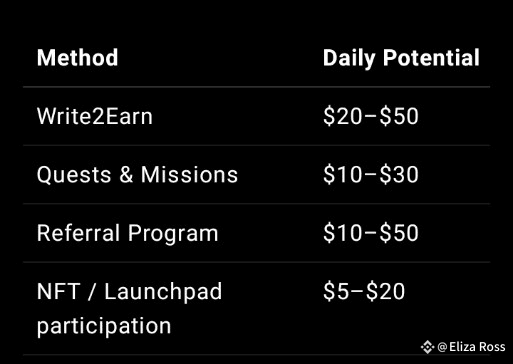Click the $10–$50 Referral Program value

(x=371, y=233)
